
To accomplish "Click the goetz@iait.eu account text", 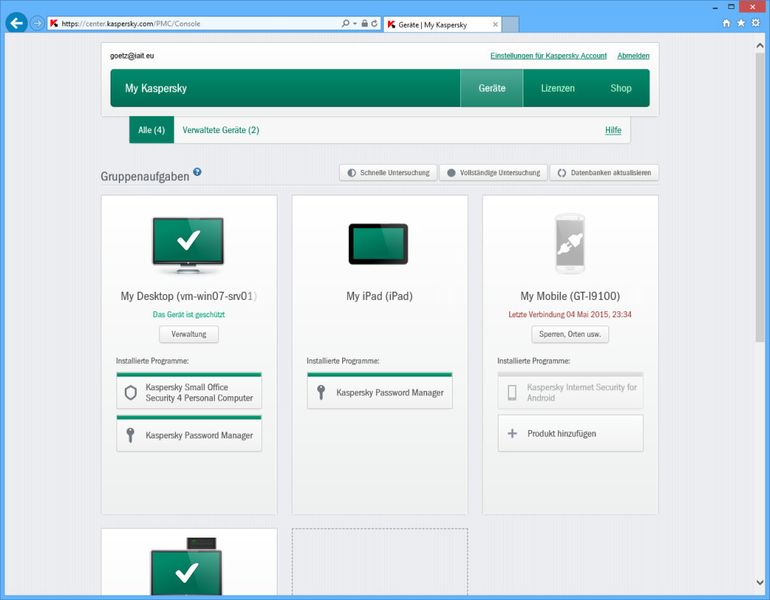I will 132,55.
